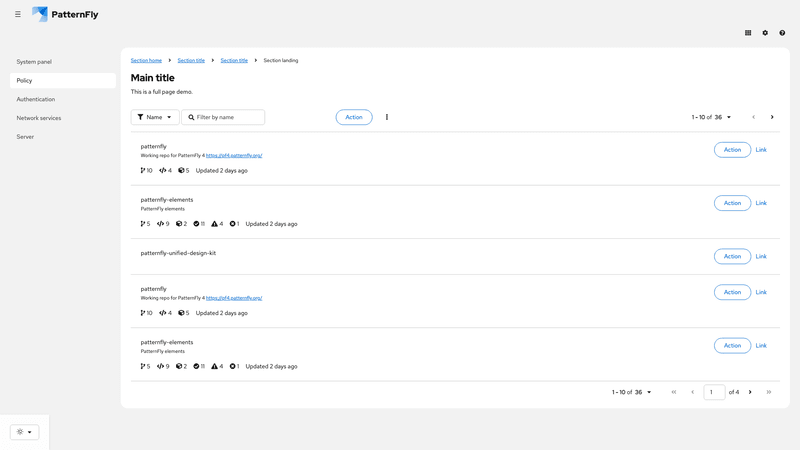Click code icon in first patternfly row
Image resolution: width=800 pixels, height=450 pixels.
[163, 170]
